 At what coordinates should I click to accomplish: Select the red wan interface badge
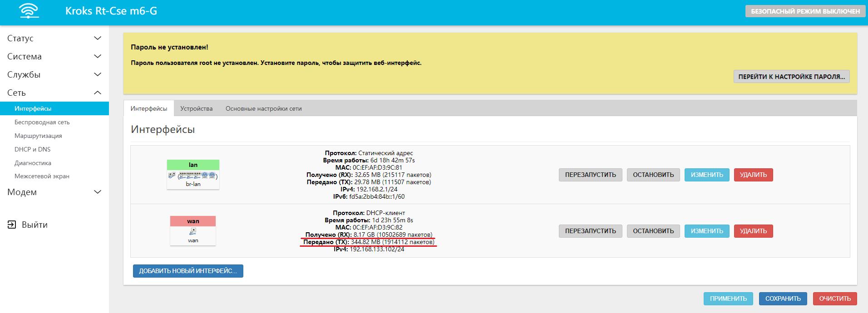point(193,221)
